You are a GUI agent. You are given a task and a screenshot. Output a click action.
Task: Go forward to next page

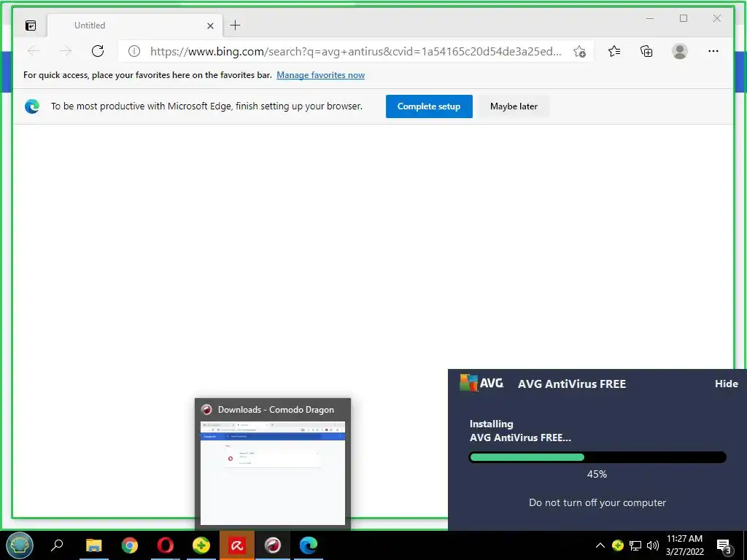[66, 51]
